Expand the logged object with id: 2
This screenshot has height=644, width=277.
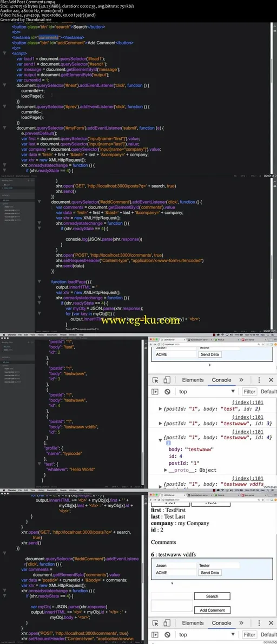coord(161,409)
